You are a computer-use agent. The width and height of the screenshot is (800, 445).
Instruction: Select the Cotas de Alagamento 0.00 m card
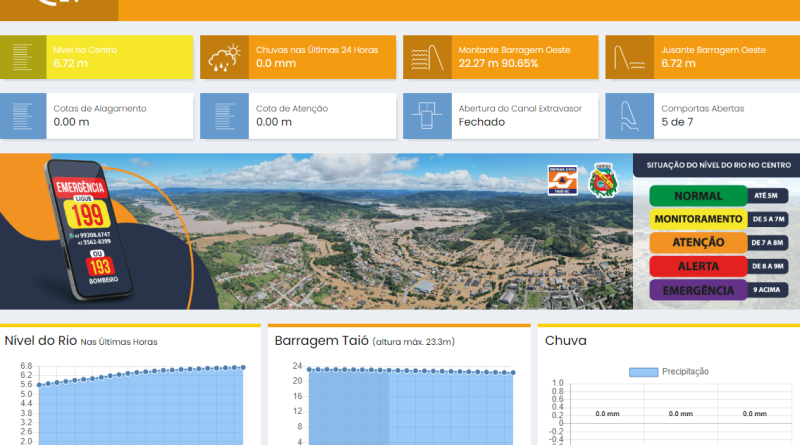[x=96, y=116]
